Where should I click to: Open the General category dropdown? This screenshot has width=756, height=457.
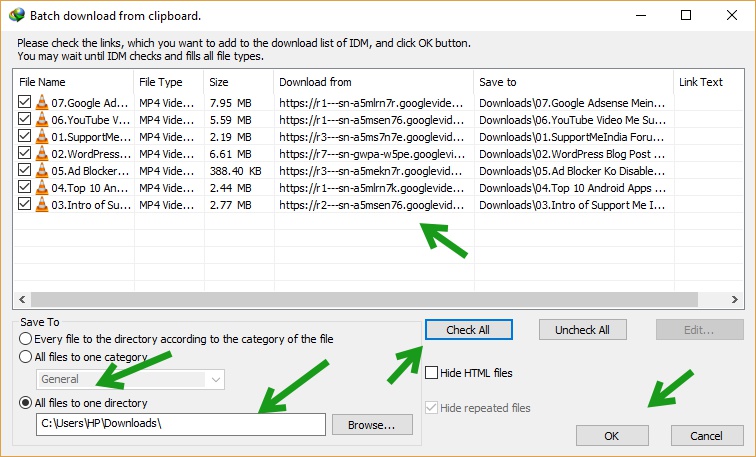[130, 379]
